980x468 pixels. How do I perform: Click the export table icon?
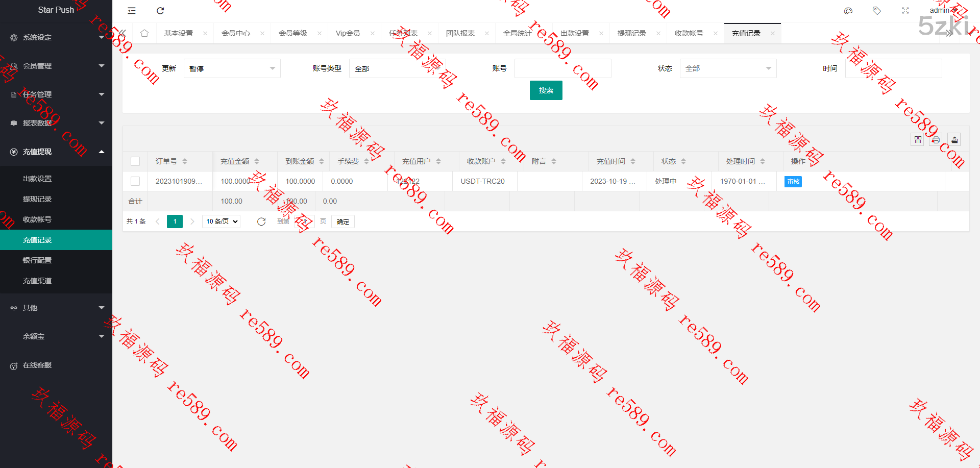tap(954, 139)
